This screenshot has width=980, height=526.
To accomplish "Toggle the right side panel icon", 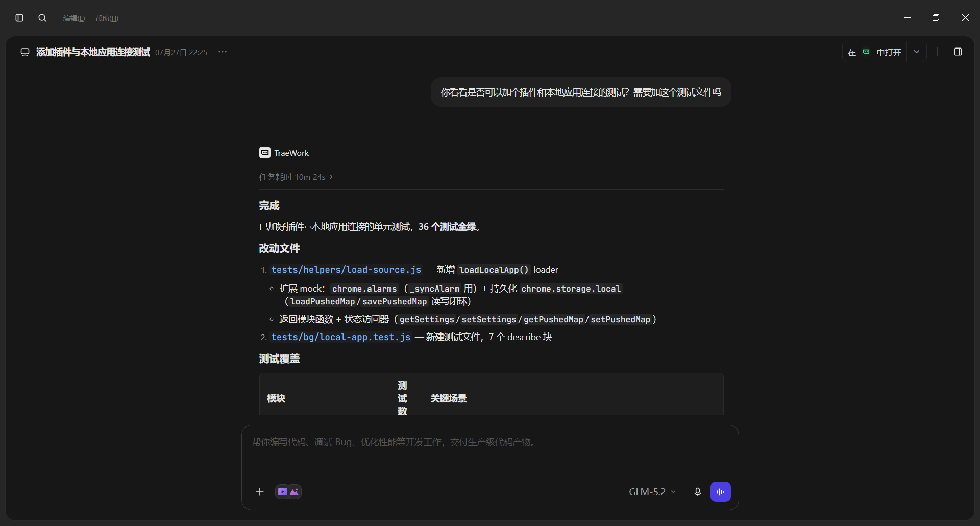I will [x=958, y=52].
